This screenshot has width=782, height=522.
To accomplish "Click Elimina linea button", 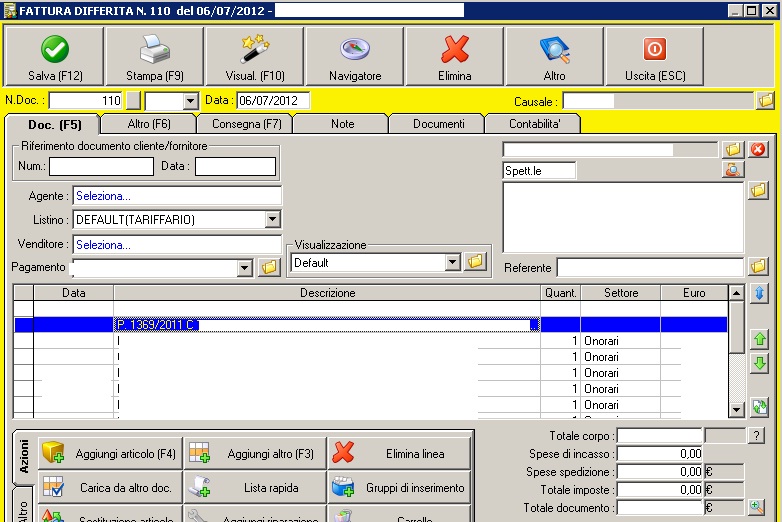I will [x=399, y=454].
